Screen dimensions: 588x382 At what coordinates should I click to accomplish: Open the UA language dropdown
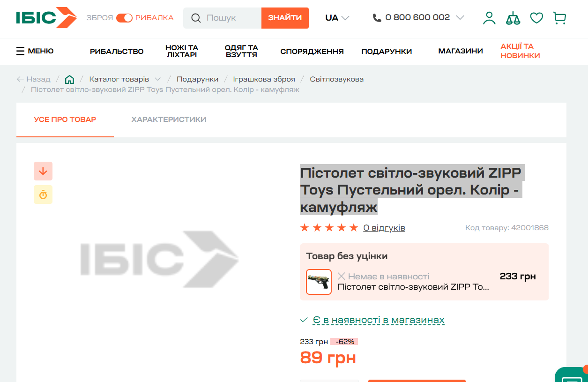(x=337, y=18)
